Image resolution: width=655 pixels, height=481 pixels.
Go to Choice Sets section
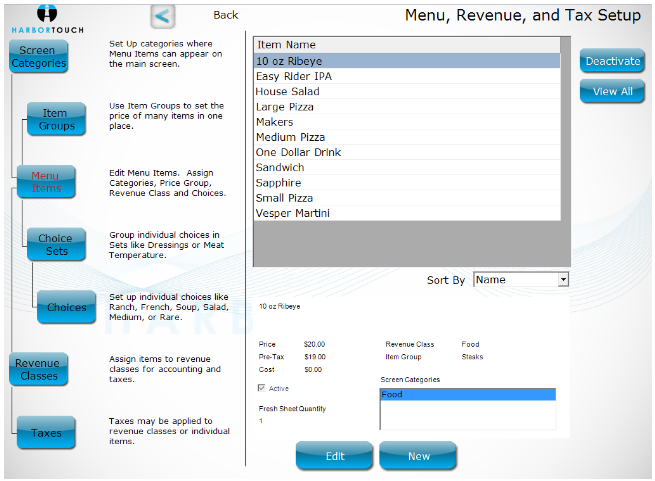[x=56, y=244]
